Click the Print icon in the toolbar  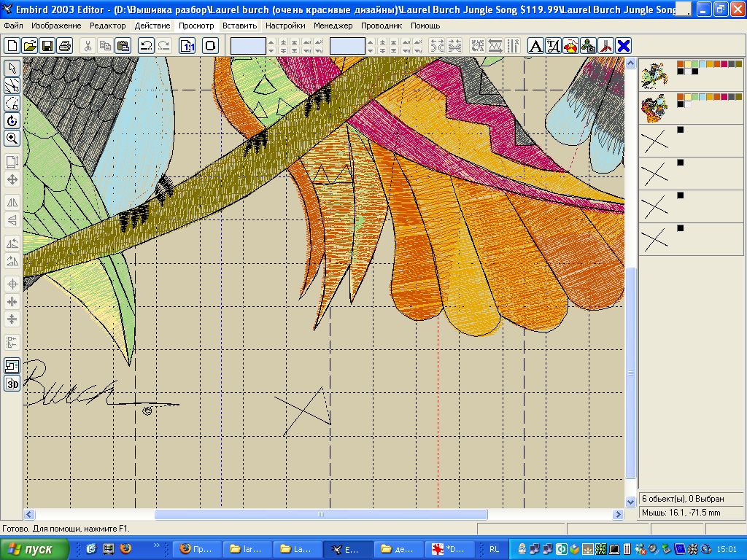coord(65,46)
